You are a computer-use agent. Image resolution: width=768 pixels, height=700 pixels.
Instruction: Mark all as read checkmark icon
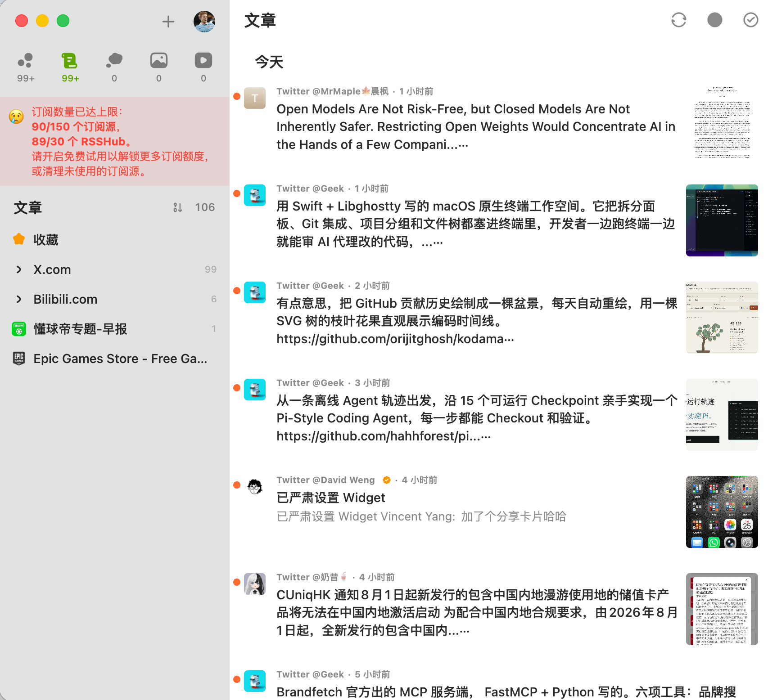click(x=750, y=20)
